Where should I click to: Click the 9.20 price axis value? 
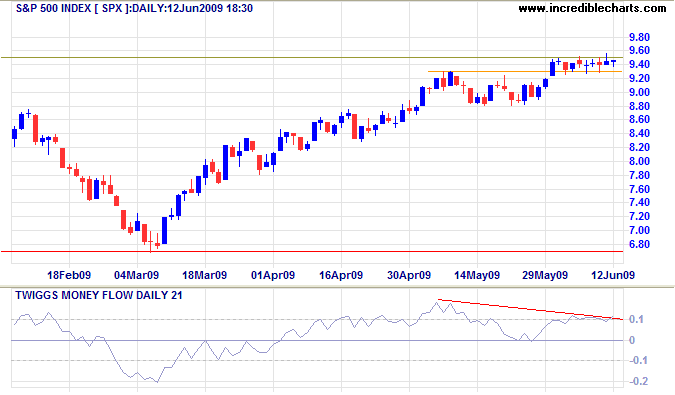pos(639,78)
